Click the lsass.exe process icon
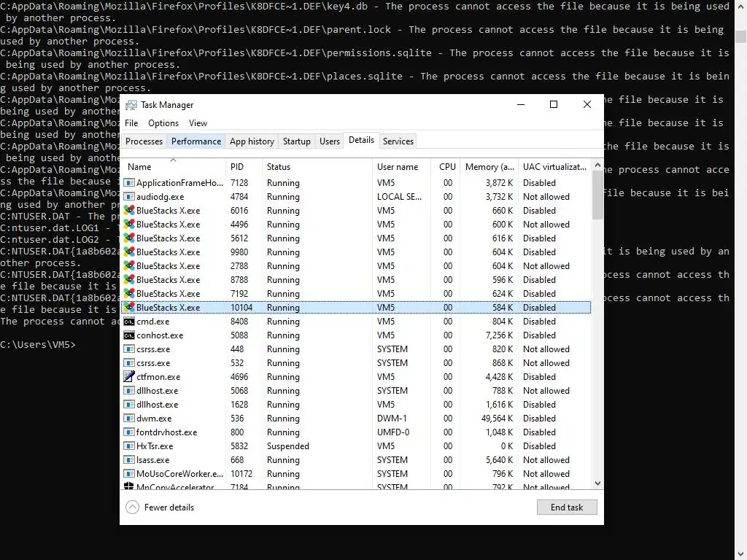 pyautogui.click(x=128, y=459)
